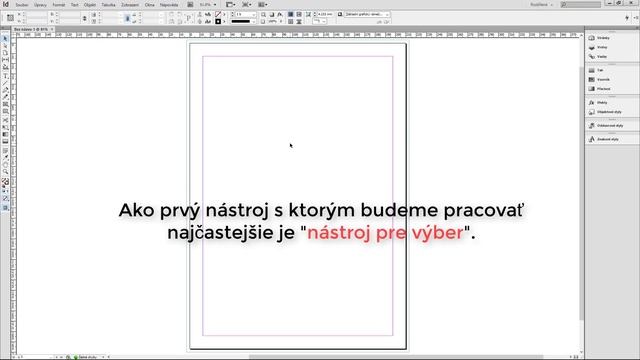Open the workspace switcher dropdown
Image resolution: width=640 pixels, height=360 pixels.
pyautogui.click(x=541, y=5)
